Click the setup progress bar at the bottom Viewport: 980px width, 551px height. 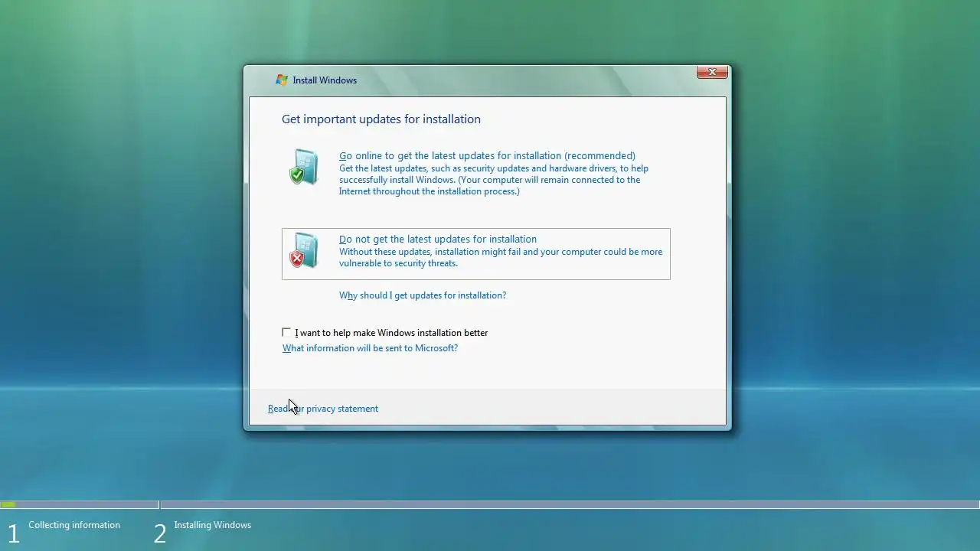click(490, 505)
